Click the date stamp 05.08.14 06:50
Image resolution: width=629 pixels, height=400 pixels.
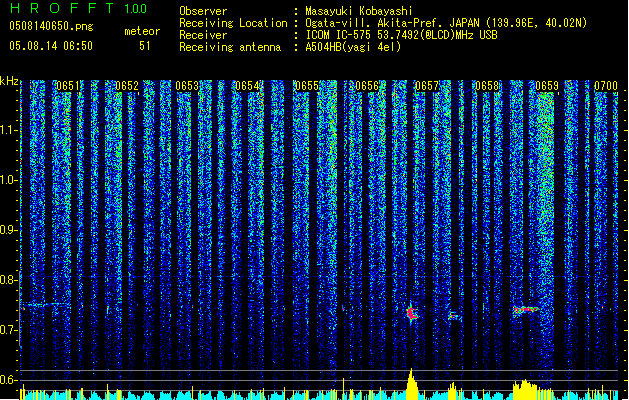tap(51, 46)
